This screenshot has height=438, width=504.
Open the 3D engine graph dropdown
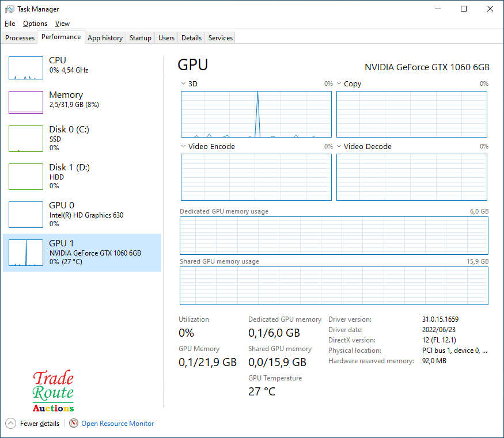[183, 83]
